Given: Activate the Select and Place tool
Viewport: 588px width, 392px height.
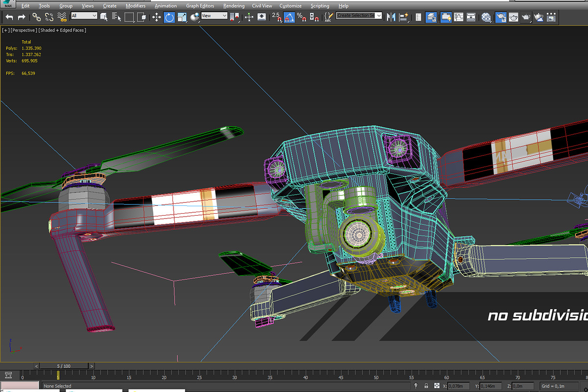Looking at the screenshot, I should [x=195, y=17].
